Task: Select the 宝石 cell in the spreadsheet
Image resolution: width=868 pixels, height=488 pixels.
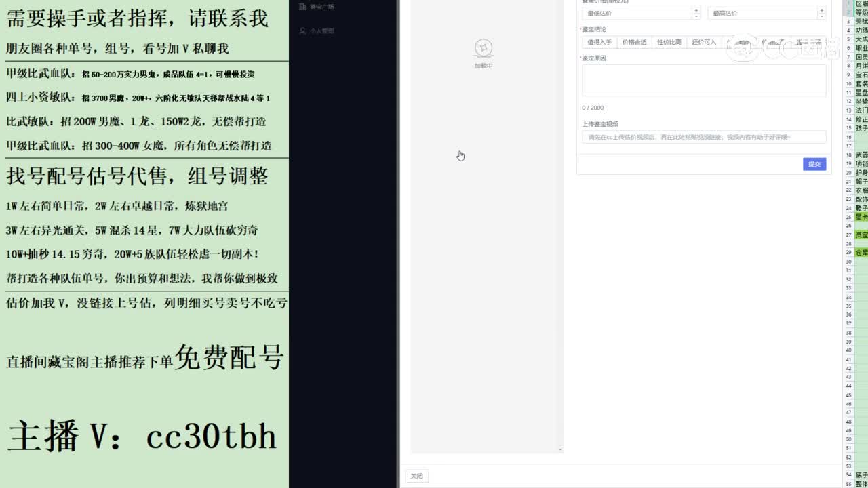Action: (861, 75)
